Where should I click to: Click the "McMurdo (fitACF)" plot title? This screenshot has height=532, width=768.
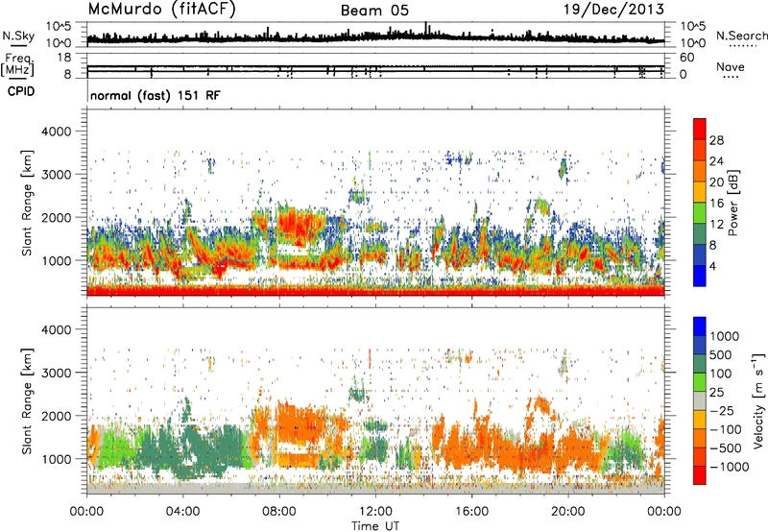(161, 10)
